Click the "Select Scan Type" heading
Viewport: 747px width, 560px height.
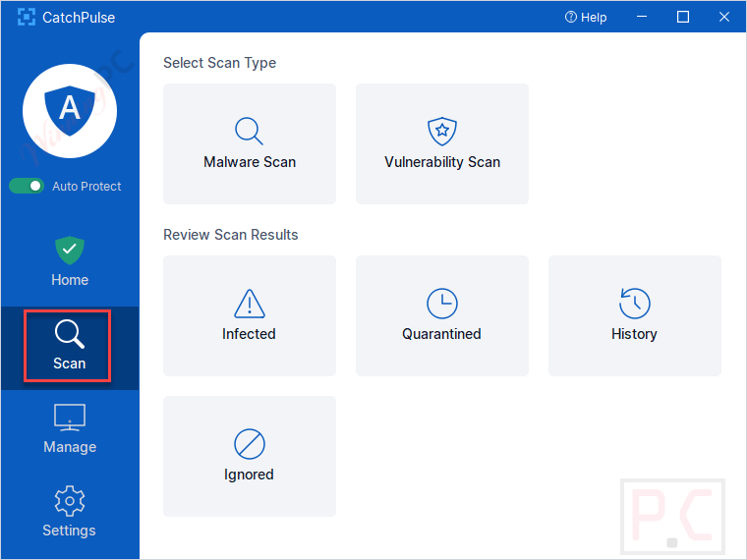[219, 62]
